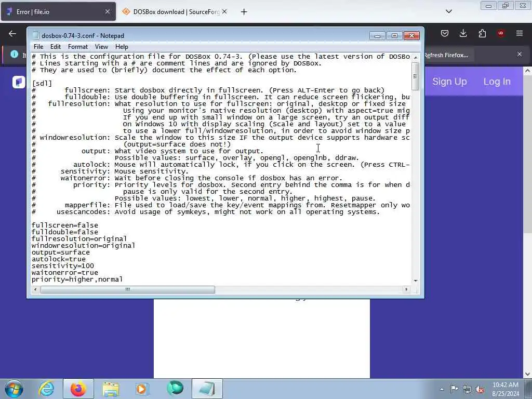Click the Firefox taskbar icon
Image resolution: width=532 pixels, height=399 pixels.
click(x=78, y=389)
